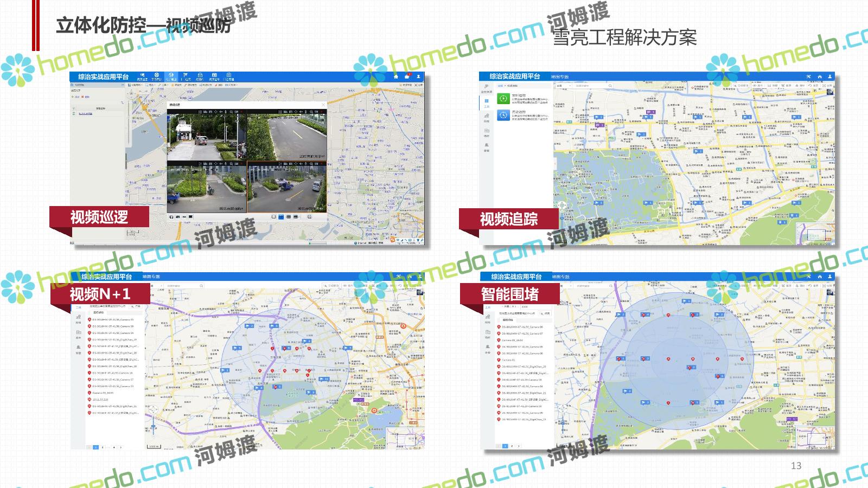Viewport: 868px width, 488px height.
Task: Open the 地图专题 tab in video N+1 screen
Action: tap(151, 277)
